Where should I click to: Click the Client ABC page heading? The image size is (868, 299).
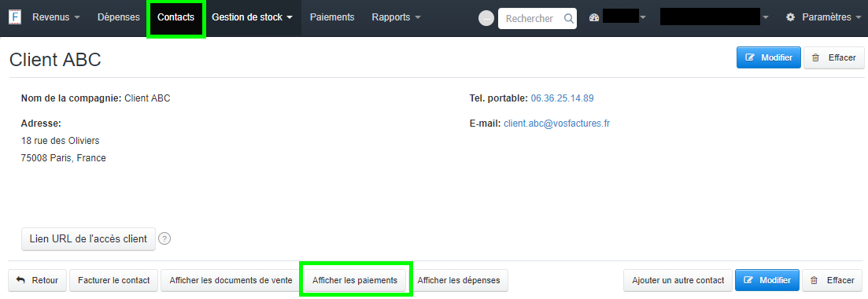coord(55,60)
